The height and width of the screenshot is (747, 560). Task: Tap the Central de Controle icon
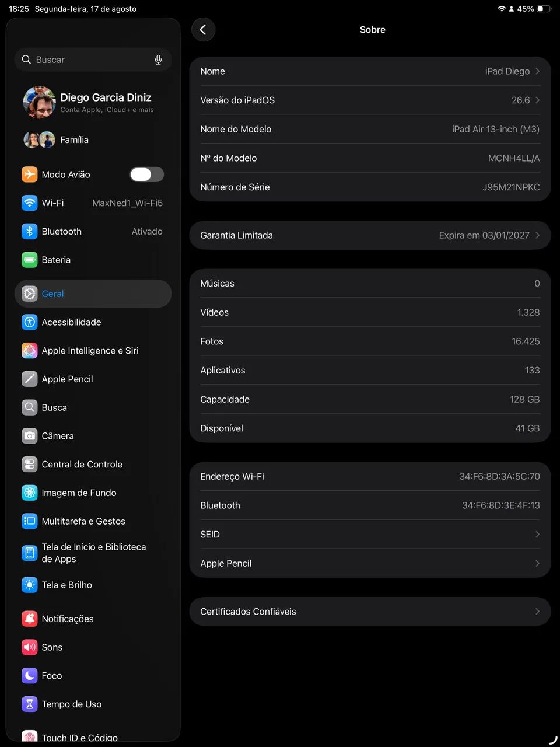pos(30,465)
